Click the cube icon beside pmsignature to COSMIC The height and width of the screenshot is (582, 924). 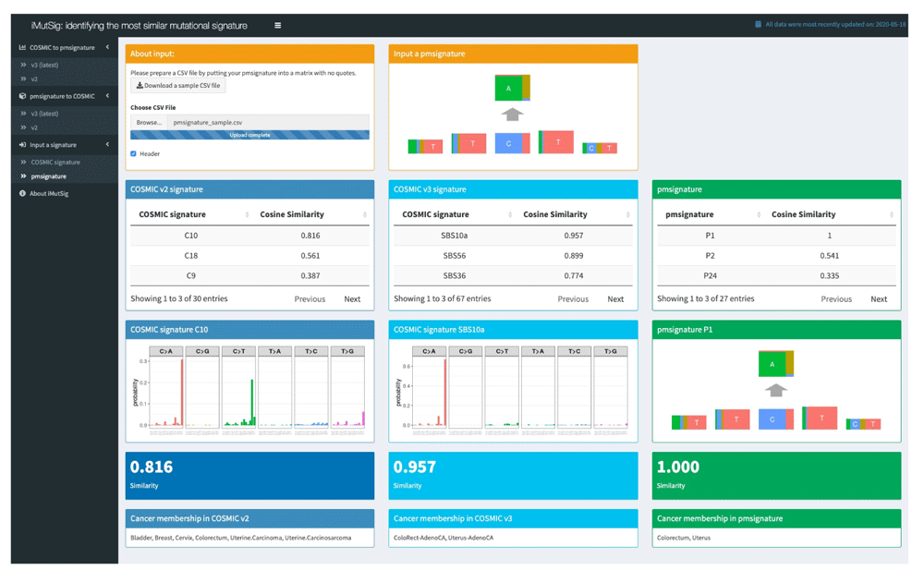pyautogui.click(x=23, y=96)
